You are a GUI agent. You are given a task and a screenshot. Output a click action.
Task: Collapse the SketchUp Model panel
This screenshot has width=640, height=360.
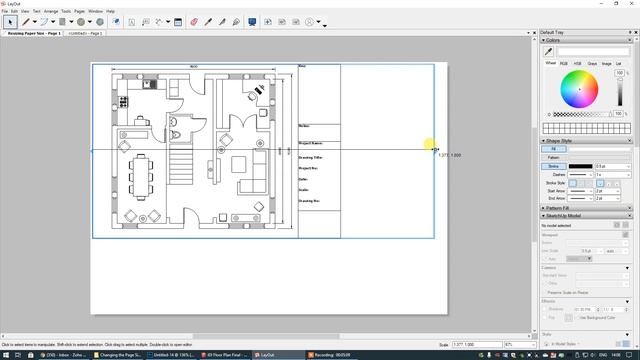[543, 216]
